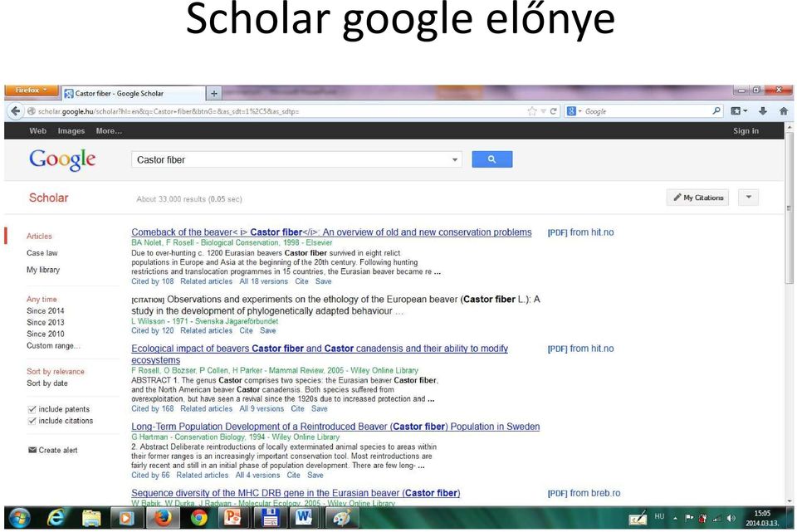797x532 pixels.
Task: Open the More... menu
Action: 109,130
